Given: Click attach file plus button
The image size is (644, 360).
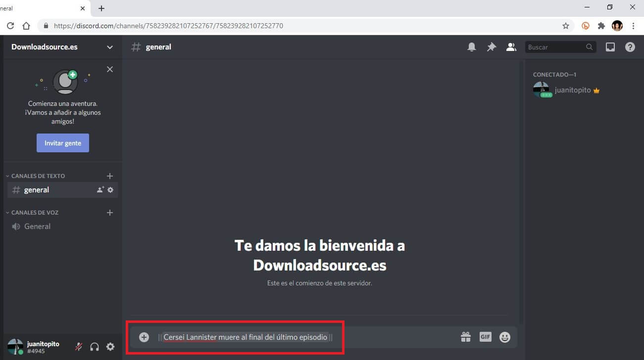Looking at the screenshot, I should click(x=144, y=337).
